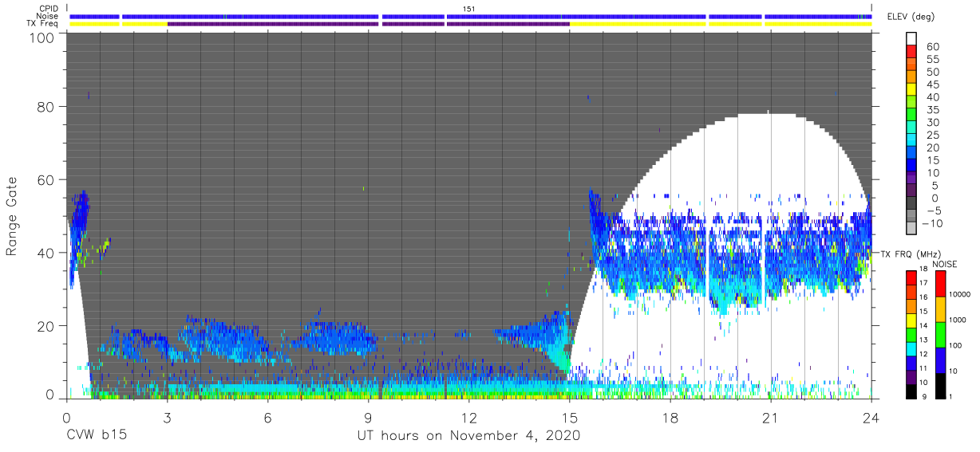This screenshot has width=980, height=452.
Task: Click the range gate 80 tick label
Action: tap(45, 107)
